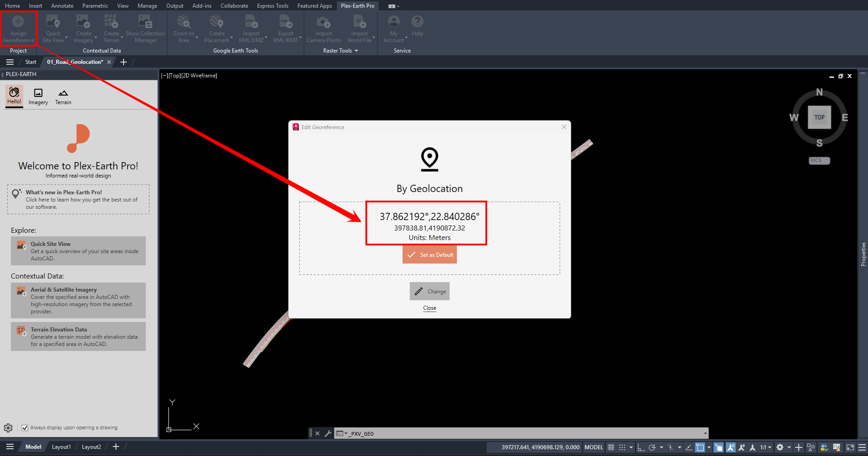868x456 pixels.
Task: Click the Change button in dialog
Action: (x=429, y=291)
